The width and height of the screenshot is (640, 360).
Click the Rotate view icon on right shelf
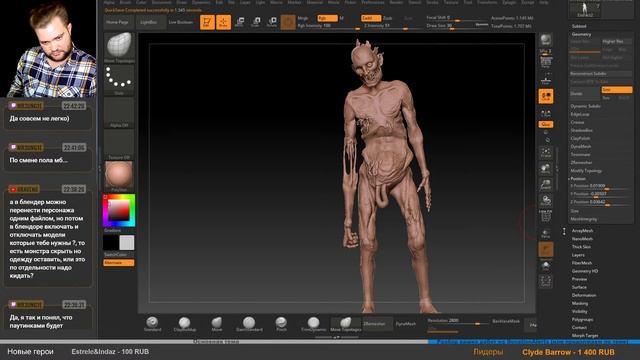click(x=546, y=200)
